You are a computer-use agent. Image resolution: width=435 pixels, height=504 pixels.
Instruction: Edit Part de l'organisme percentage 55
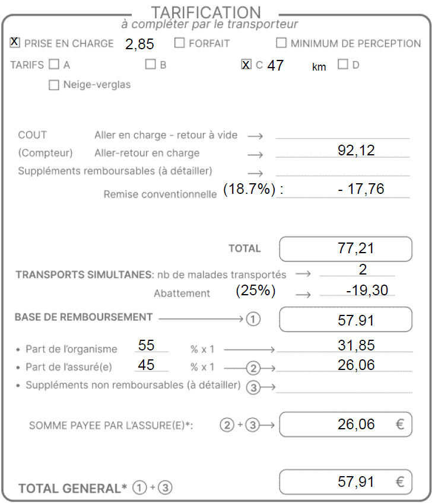coord(147,346)
